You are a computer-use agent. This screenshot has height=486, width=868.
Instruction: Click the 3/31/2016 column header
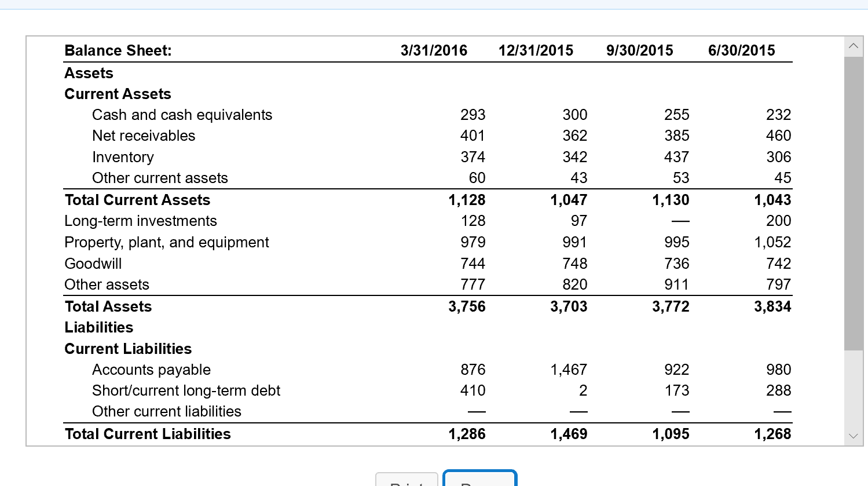434,50
